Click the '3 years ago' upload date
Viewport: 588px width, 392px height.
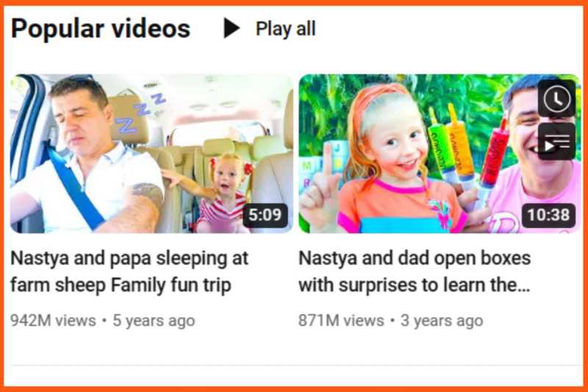pyautogui.click(x=442, y=321)
